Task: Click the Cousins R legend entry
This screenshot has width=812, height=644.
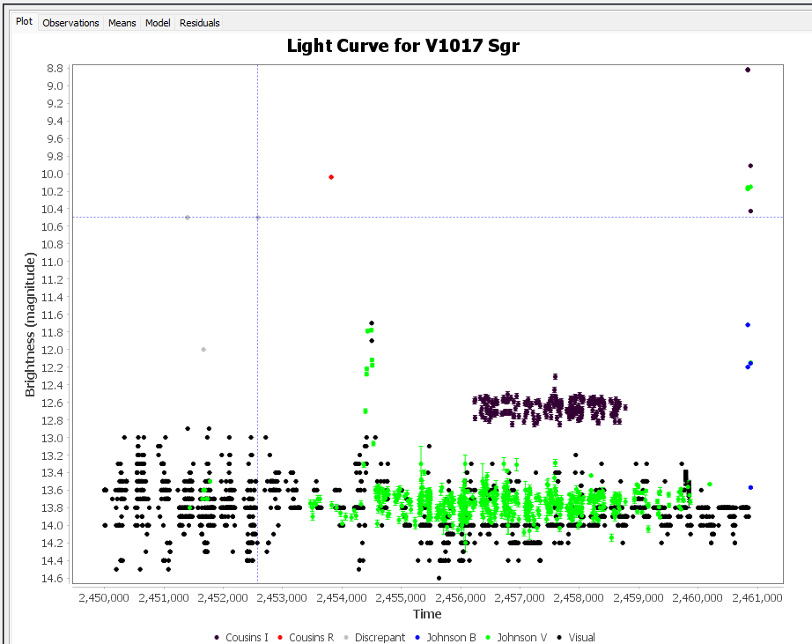Action: [x=306, y=637]
